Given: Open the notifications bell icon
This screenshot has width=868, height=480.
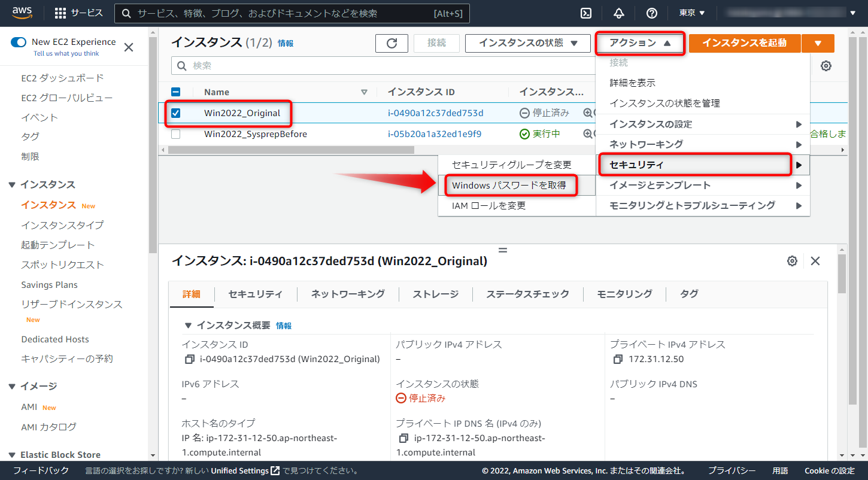Looking at the screenshot, I should coord(618,13).
